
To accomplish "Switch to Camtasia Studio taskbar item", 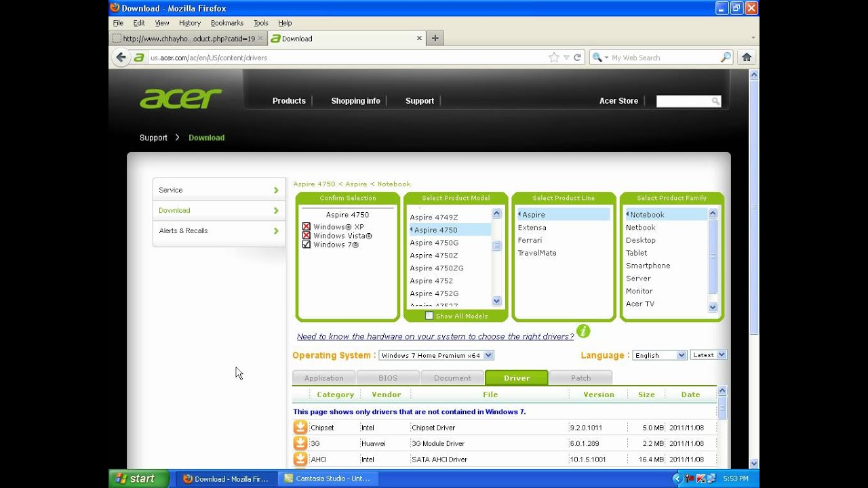I will click(328, 479).
